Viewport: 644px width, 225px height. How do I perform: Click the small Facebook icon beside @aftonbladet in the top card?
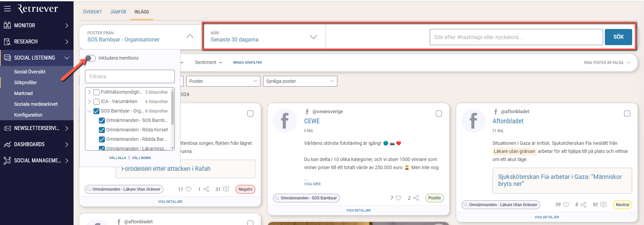(x=496, y=111)
